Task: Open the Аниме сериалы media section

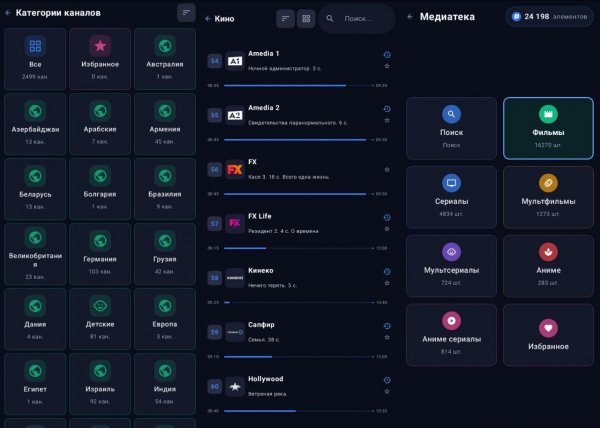Action: point(452,335)
